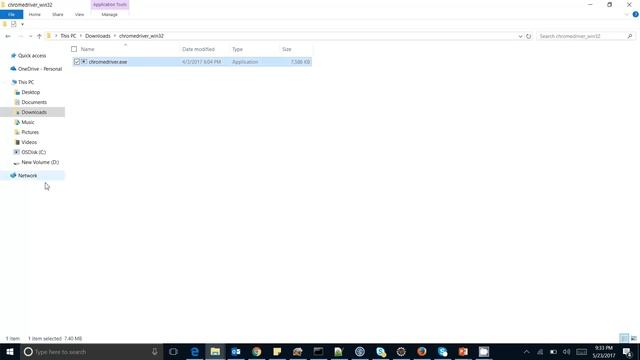Select chromedriver.exe file name
This screenshot has height=360, width=640.
coord(108,62)
